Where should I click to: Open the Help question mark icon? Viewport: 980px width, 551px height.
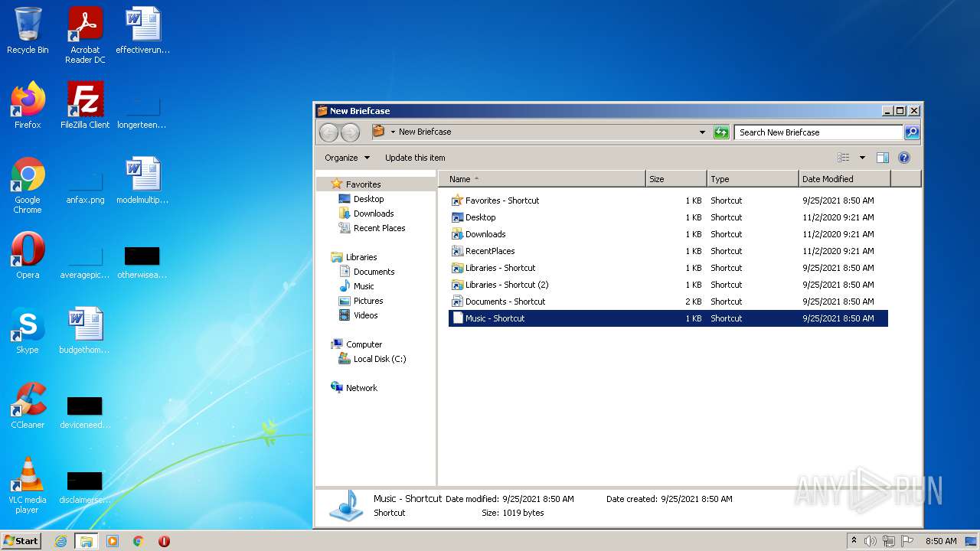[903, 158]
